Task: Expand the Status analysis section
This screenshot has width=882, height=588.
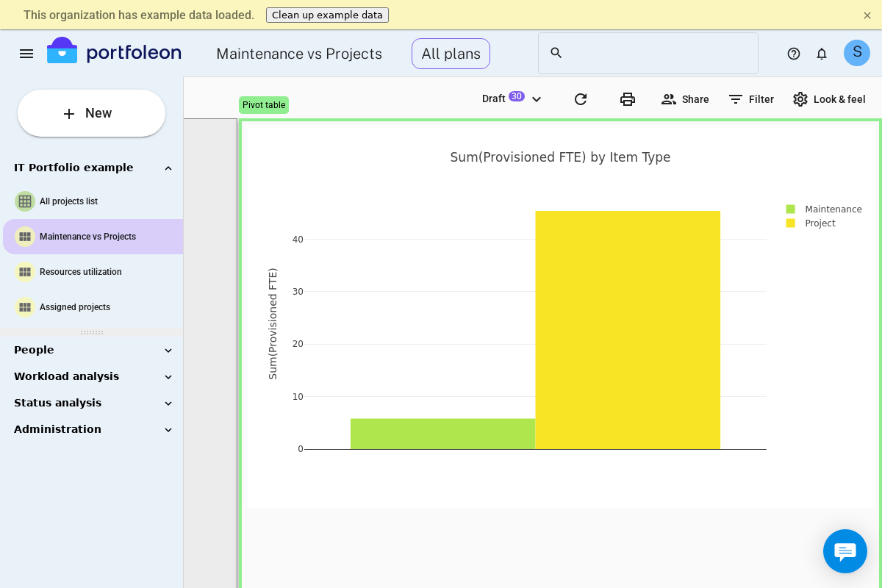Action: [x=168, y=404]
